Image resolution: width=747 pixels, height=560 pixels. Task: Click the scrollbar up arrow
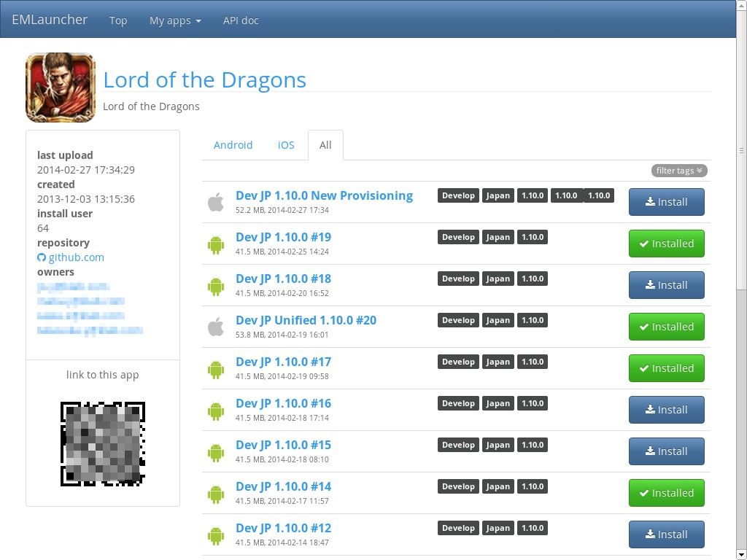pos(741,4)
